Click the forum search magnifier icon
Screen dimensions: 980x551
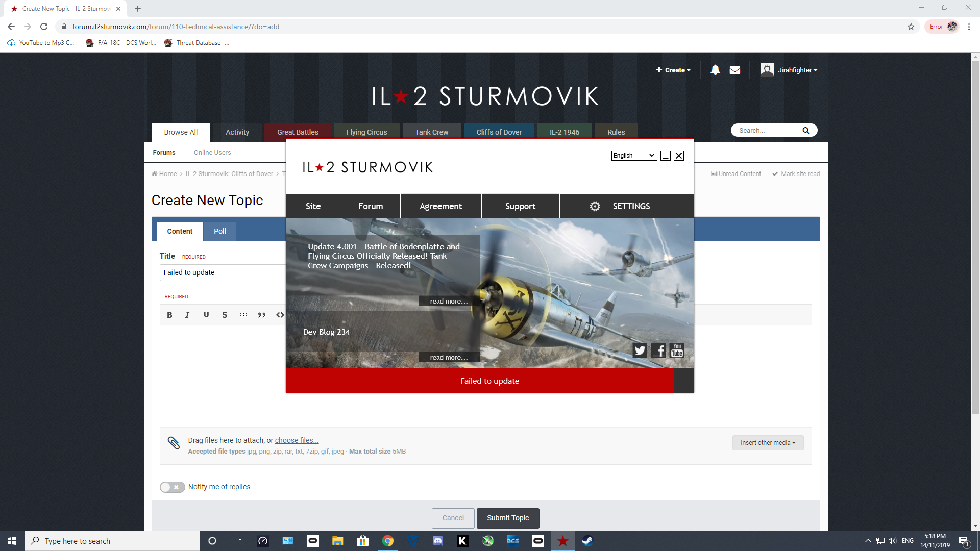tap(806, 131)
